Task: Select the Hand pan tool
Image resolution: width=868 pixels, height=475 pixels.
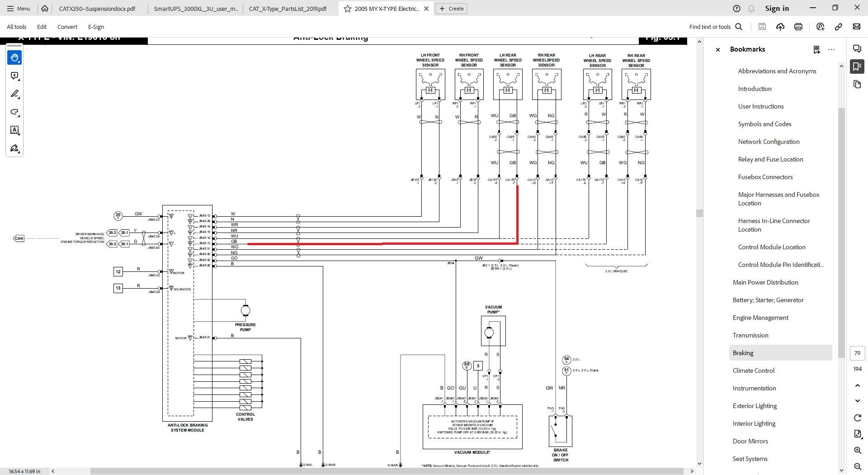Action: tap(14, 57)
